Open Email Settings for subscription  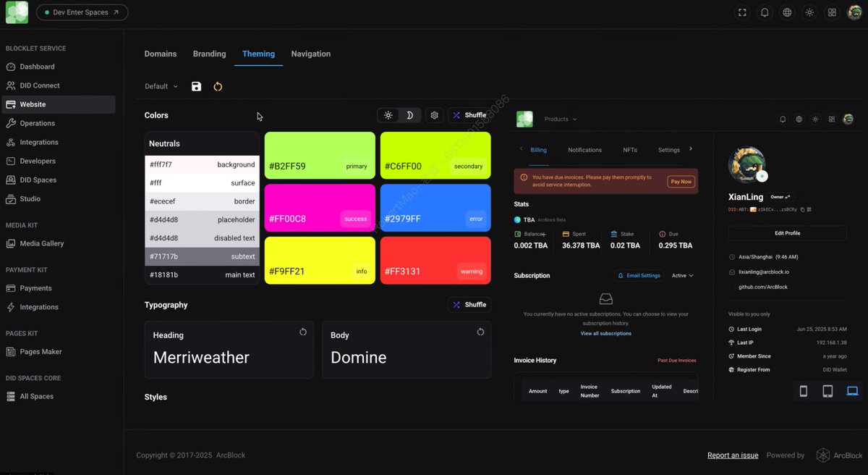639,276
